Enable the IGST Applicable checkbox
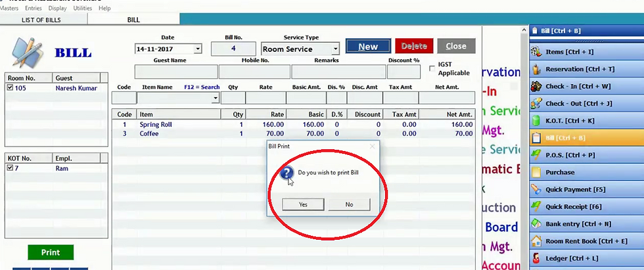Viewport: 644px width, 270px height. 432,68
